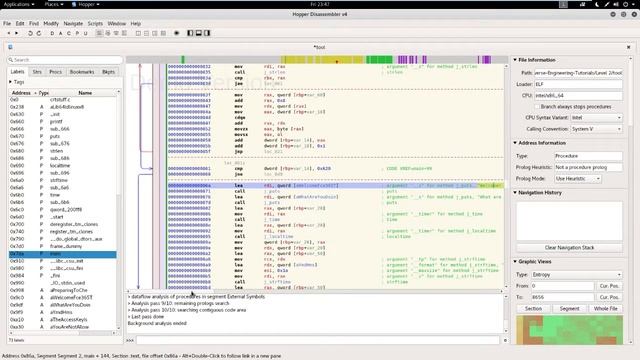Open Prolog Mode dropdown
The height and width of the screenshot is (360, 640).
click(578, 179)
